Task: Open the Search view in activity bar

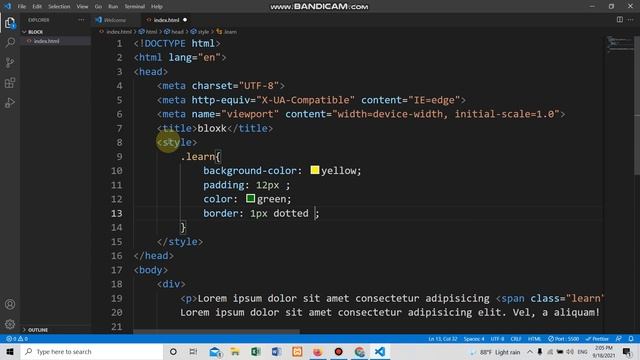Action: pyautogui.click(x=10, y=42)
